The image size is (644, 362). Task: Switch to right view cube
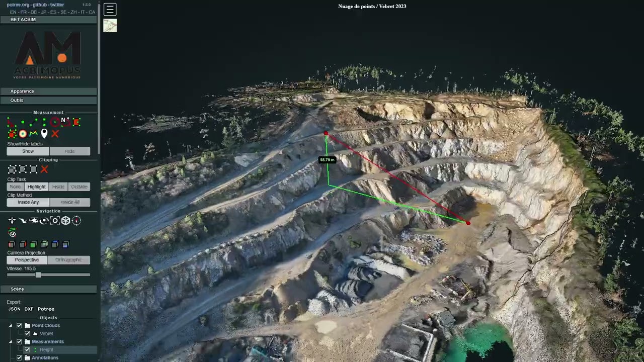click(x=23, y=244)
